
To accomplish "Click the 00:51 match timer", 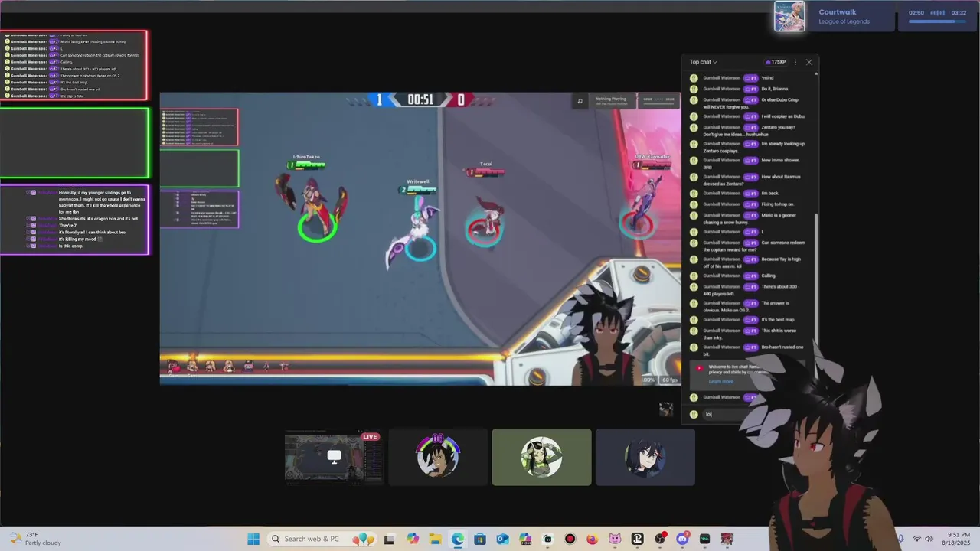I will click(420, 99).
